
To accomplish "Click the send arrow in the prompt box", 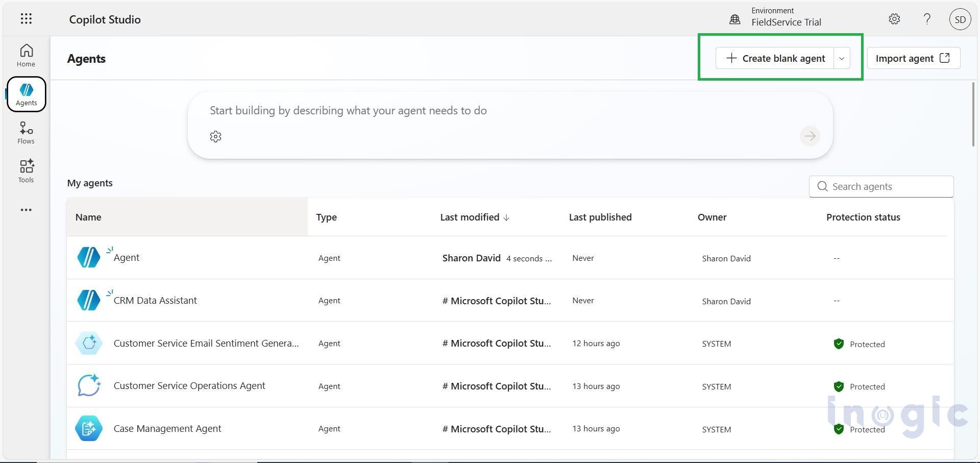I will [x=810, y=136].
